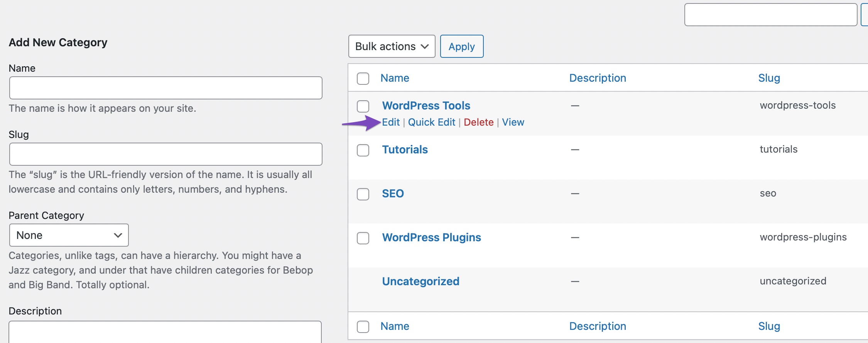
Task: Click the uncategorized slug text
Action: point(793,281)
